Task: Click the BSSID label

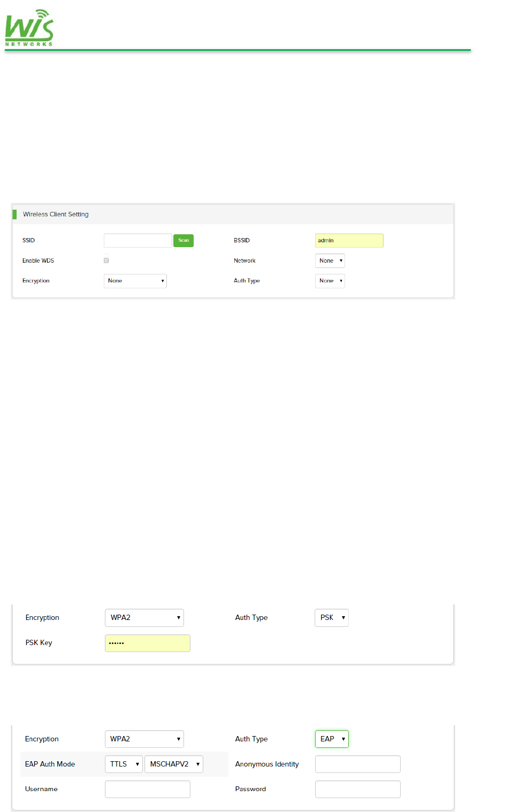Action: coord(242,241)
